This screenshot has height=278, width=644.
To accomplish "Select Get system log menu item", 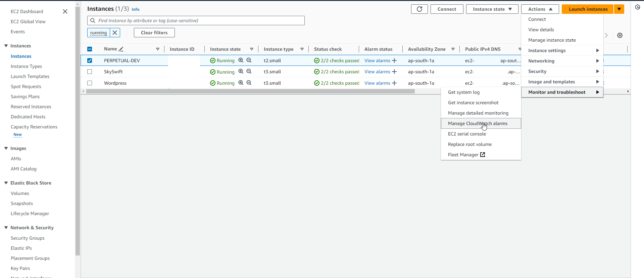I will click(481, 92).
